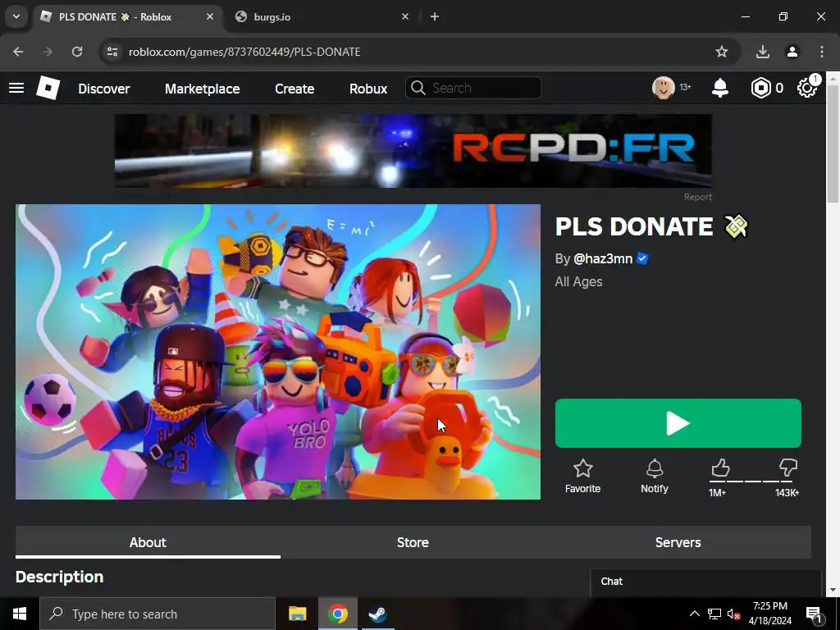Open the Roblox hamburger menu
The image size is (840, 630).
(x=16, y=88)
